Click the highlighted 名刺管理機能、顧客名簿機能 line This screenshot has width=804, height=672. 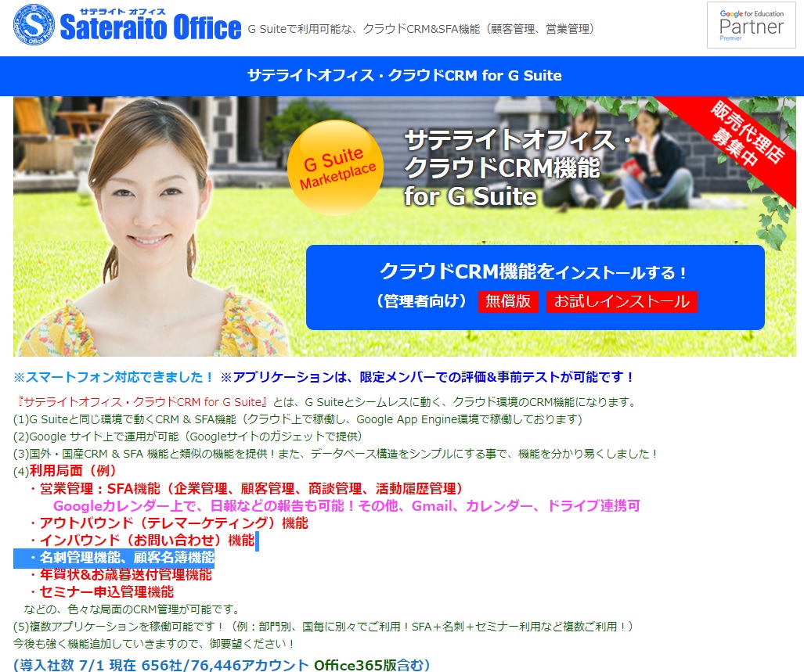coord(114,557)
